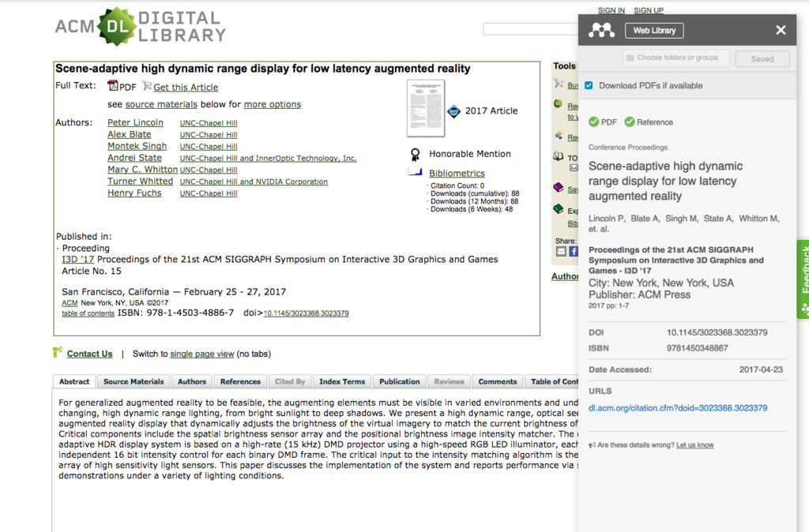Click the Honorable Mention award ribbon icon
809x532 pixels.
click(415, 154)
